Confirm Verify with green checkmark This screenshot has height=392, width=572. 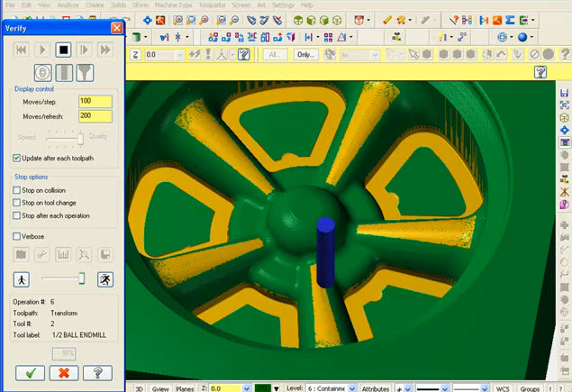31,373
